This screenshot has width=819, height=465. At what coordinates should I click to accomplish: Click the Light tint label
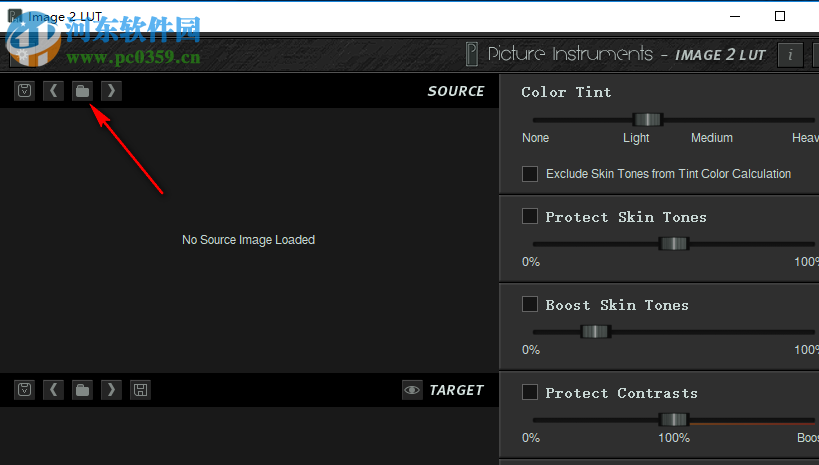tap(636, 138)
